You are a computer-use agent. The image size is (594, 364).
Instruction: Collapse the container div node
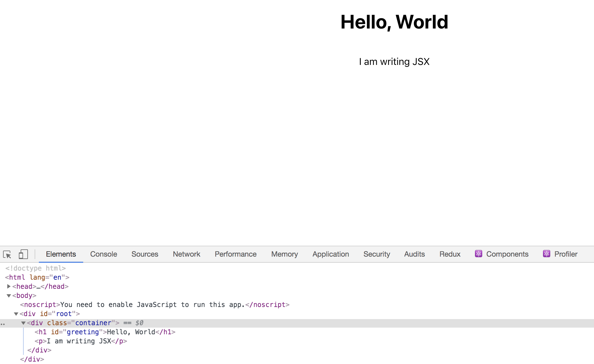pos(23,323)
